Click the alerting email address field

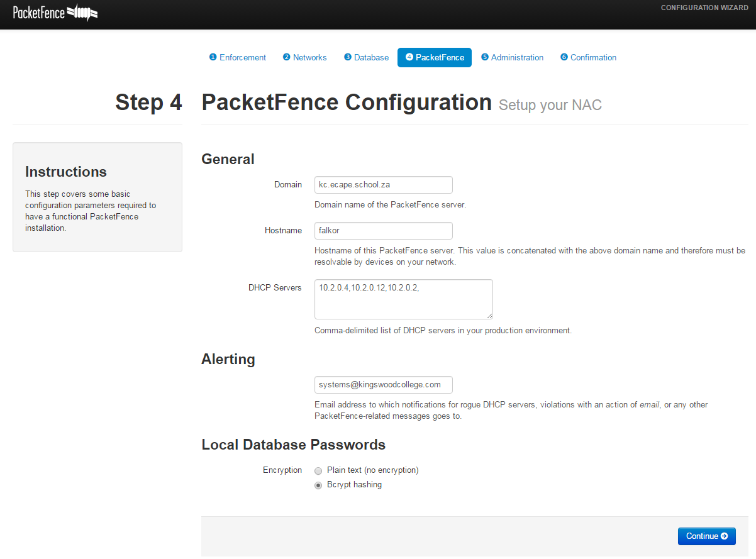click(383, 385)
